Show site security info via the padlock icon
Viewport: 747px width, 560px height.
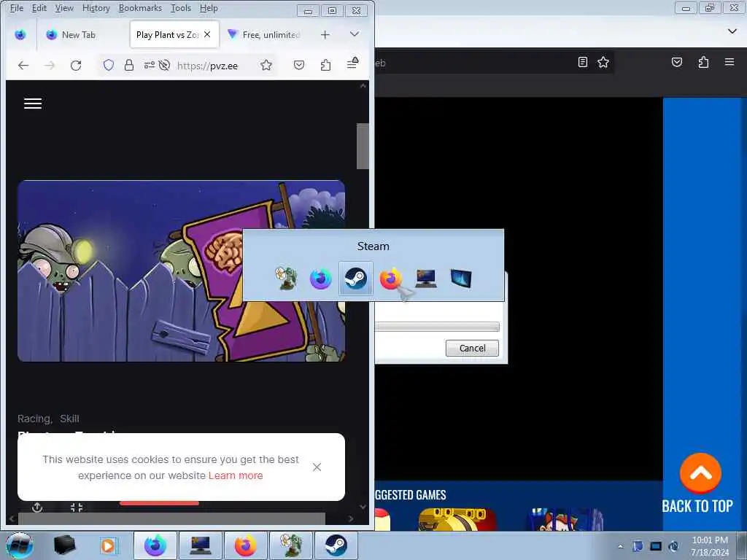(x=128, y=65)
